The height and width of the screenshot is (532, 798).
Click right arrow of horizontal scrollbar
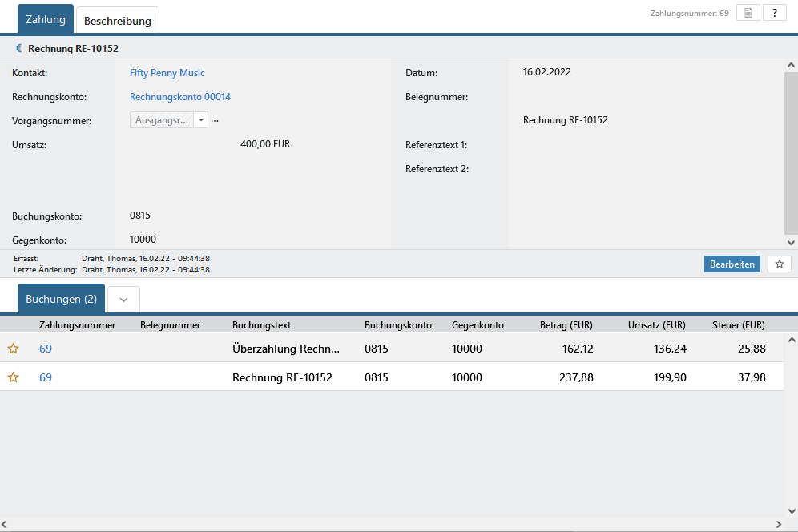pos(779,525)
